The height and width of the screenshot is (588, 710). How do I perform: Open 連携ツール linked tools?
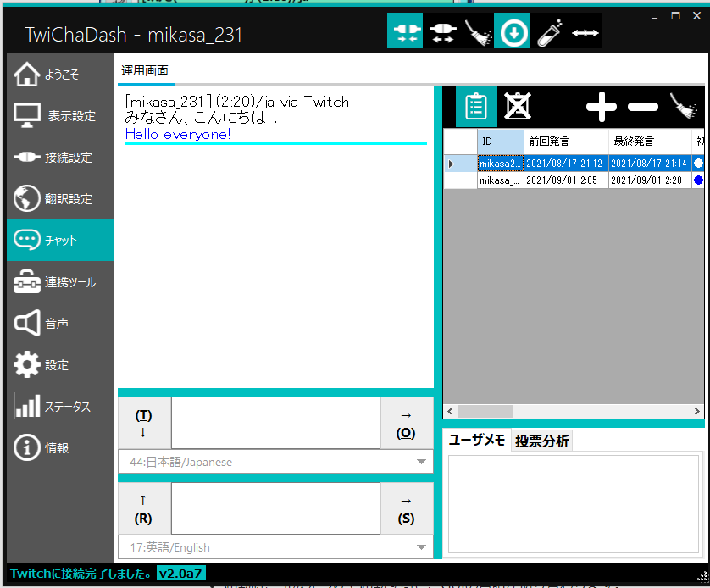coord(60,281)
